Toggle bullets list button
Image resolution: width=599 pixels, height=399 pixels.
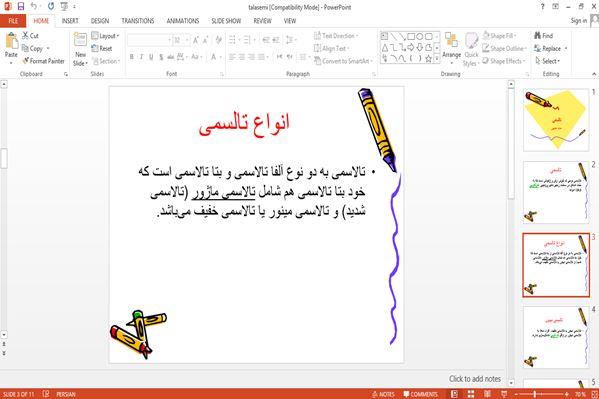tap(232, 40)
